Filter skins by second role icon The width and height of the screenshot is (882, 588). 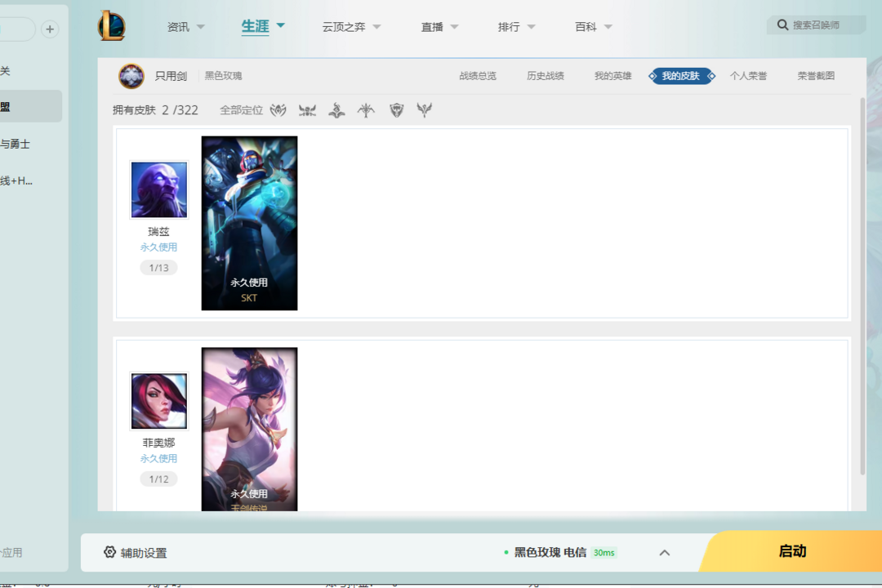(x=307, y=109)
